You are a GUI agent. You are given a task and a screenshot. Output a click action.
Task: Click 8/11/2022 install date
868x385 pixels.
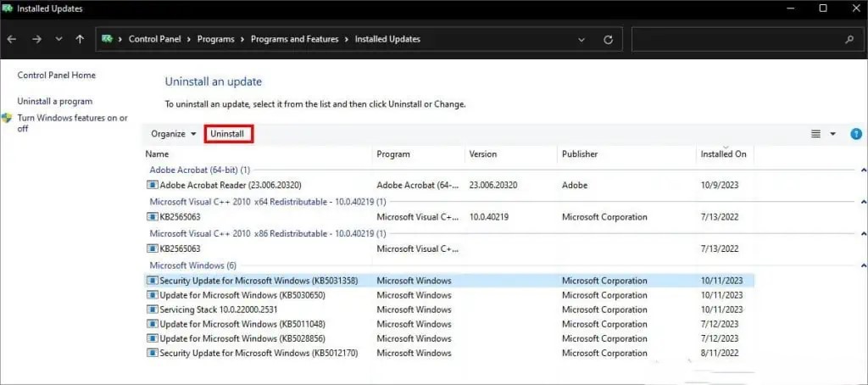point(720,353)
